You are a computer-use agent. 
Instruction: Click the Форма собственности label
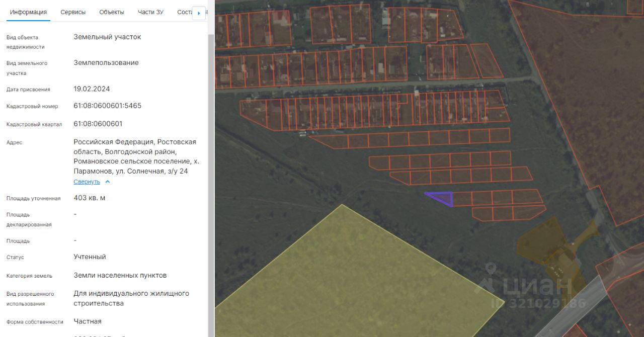(x=35, y=321)
